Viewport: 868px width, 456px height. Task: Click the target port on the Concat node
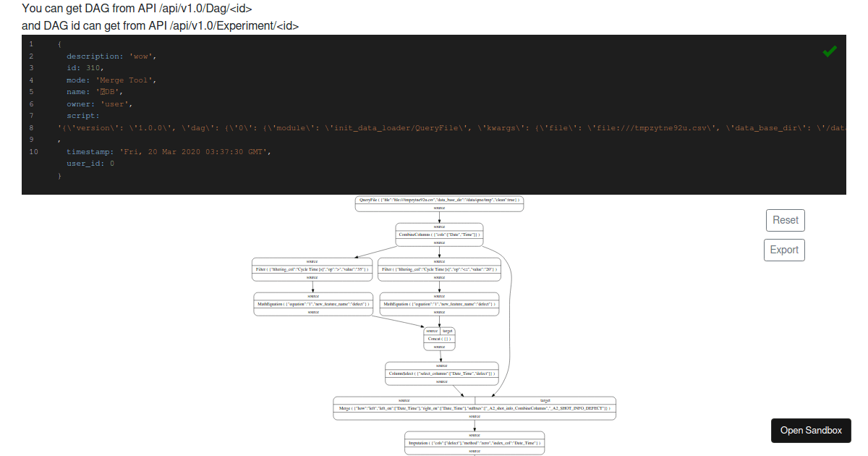[447, 330]
